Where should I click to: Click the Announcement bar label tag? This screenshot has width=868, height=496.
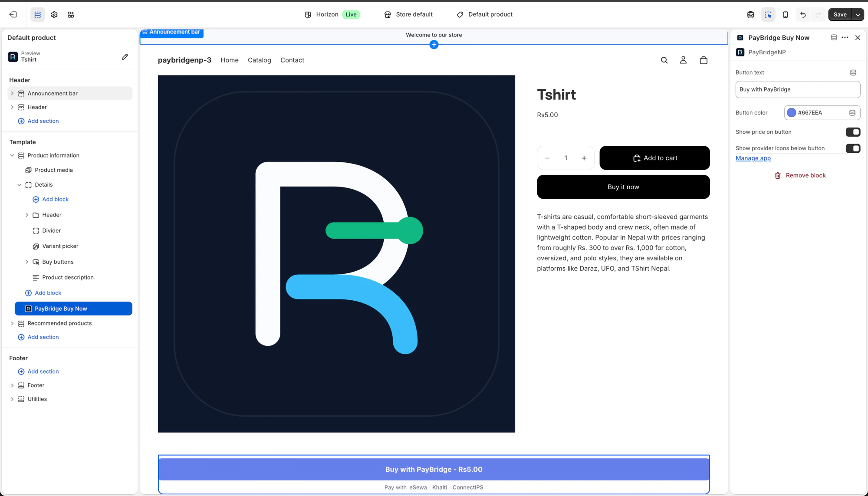pos(172,33)
